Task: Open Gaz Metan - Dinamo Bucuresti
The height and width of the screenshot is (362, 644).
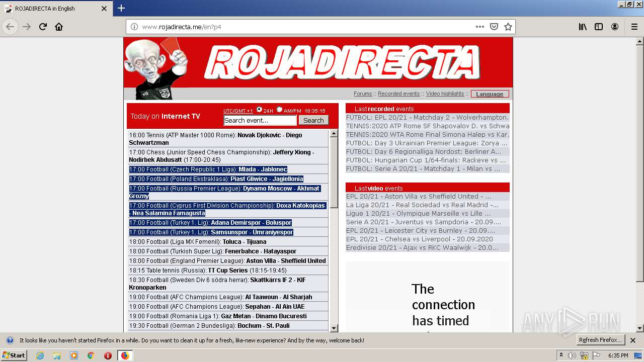Action: [228, 316]
